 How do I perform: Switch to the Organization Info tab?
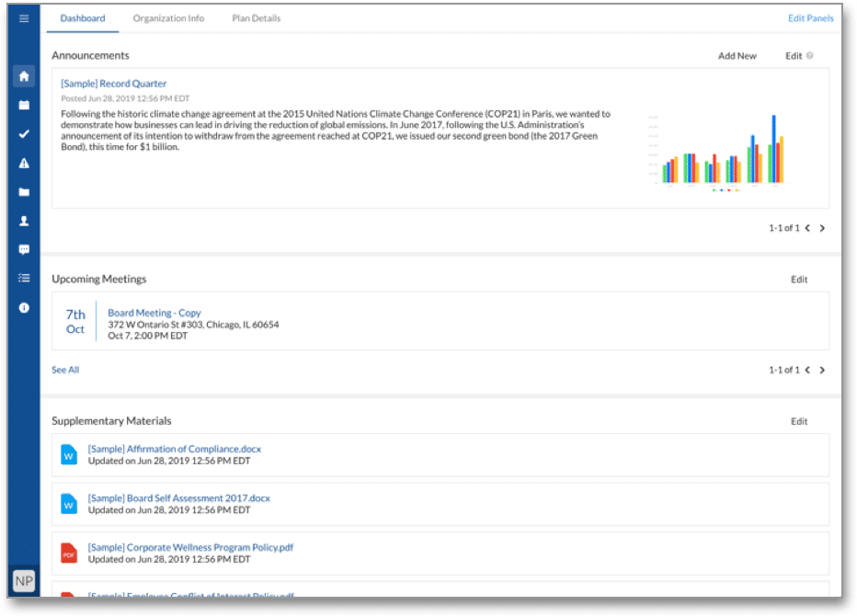[168, 18]
